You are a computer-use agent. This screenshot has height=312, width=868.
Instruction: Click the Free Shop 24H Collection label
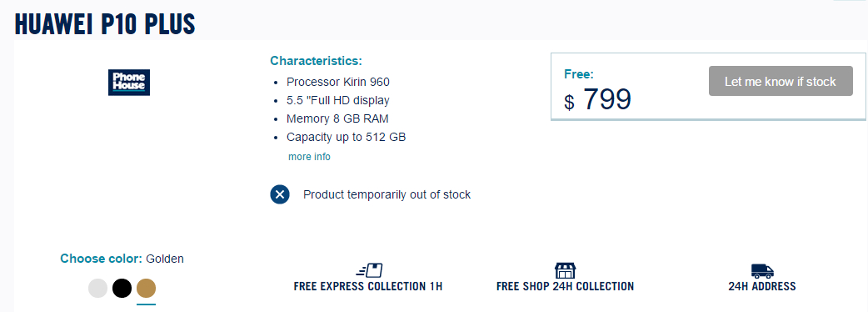565,286
